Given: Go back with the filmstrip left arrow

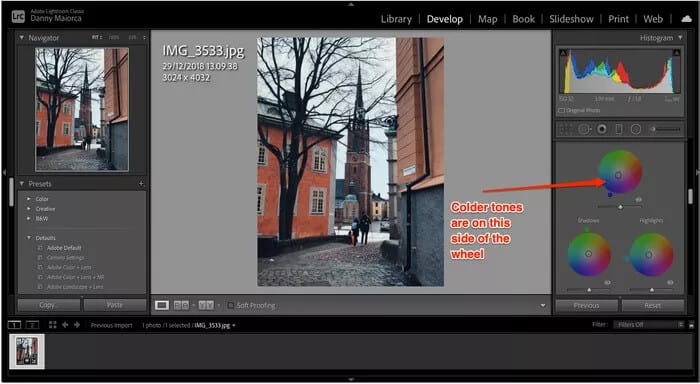Looking at the screenshot, I should click(x=65, y=325).
